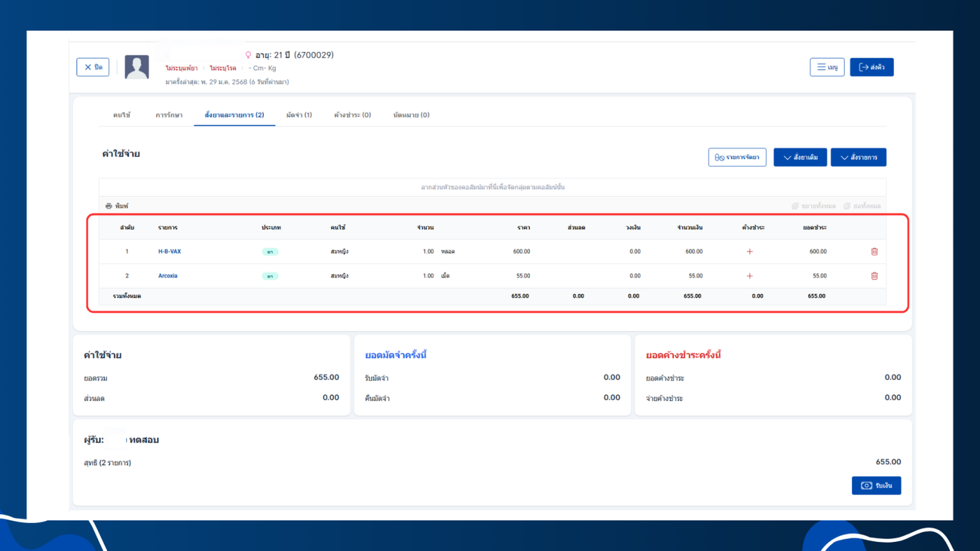Click ขยายทั้งหมด expand all icon
The image size is (980, 551).
[x=795, y=207]
